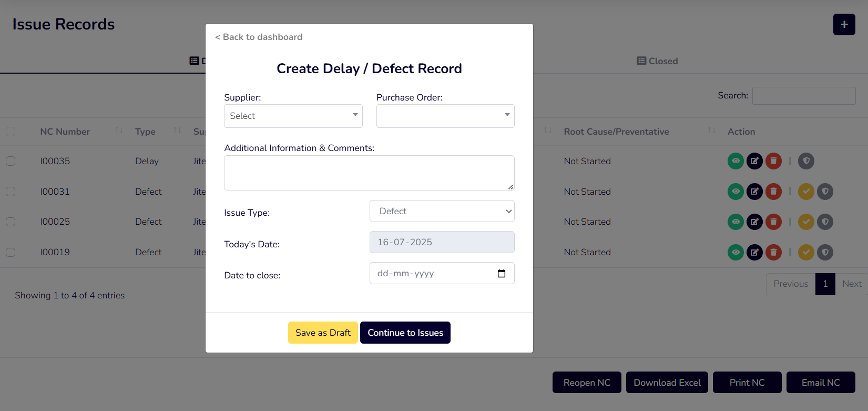Toggle the select-all checkbox in table header
The height and width of the screenshot is (411, 868).
[11, 132]
